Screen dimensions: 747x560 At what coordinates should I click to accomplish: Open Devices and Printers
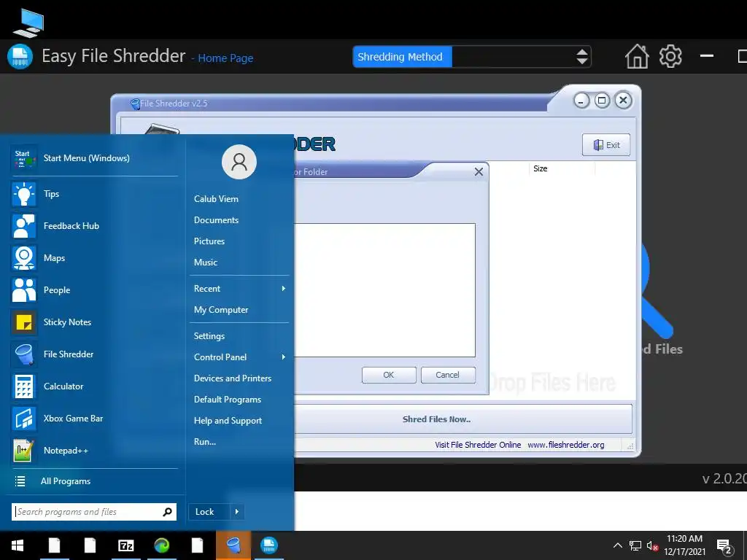coord(233,378)
